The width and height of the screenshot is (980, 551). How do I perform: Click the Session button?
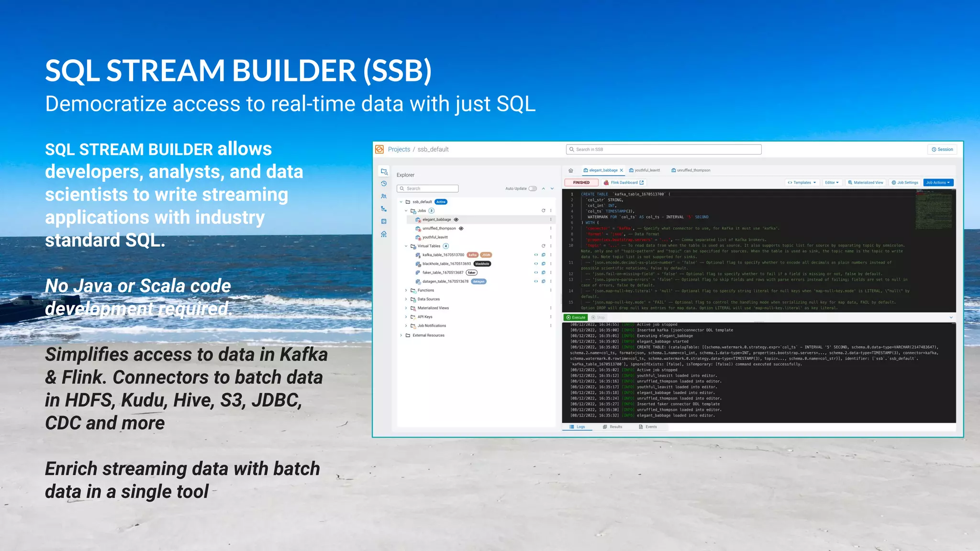[942, 149]
